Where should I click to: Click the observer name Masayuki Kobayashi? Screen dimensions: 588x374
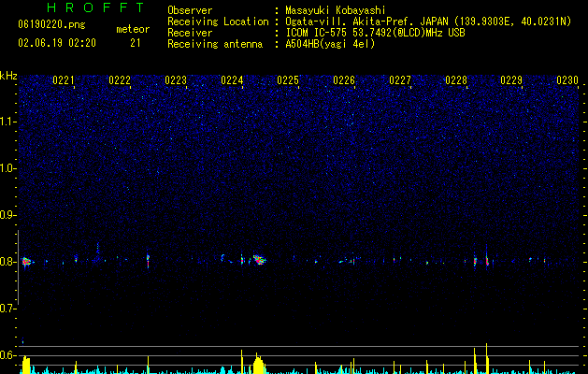(x=336, y=10)
